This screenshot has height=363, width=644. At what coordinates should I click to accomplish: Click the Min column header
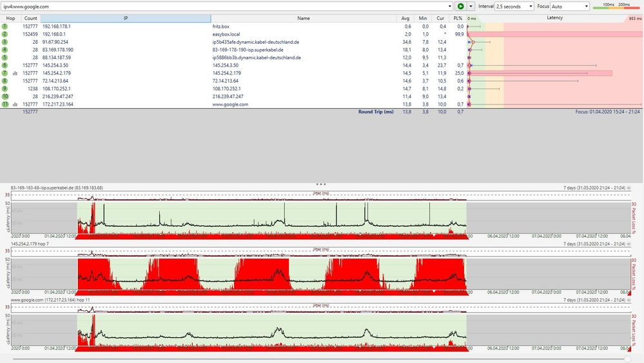tap(423, 18)
